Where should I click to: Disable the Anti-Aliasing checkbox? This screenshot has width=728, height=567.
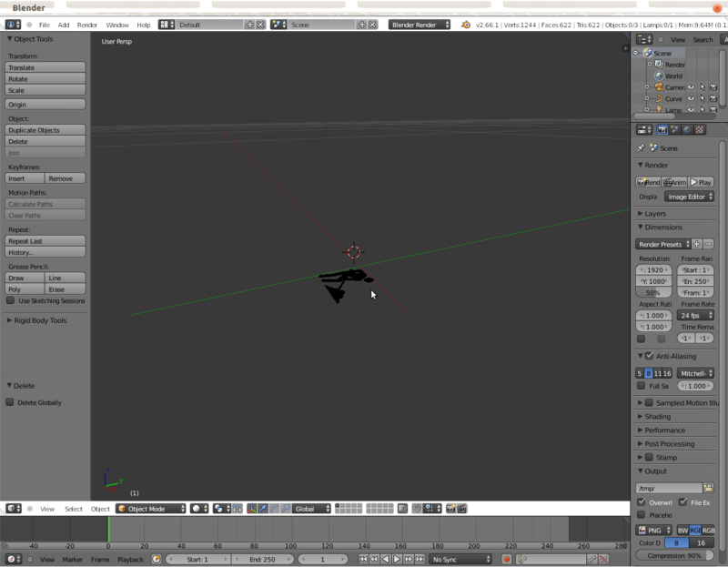649,356
